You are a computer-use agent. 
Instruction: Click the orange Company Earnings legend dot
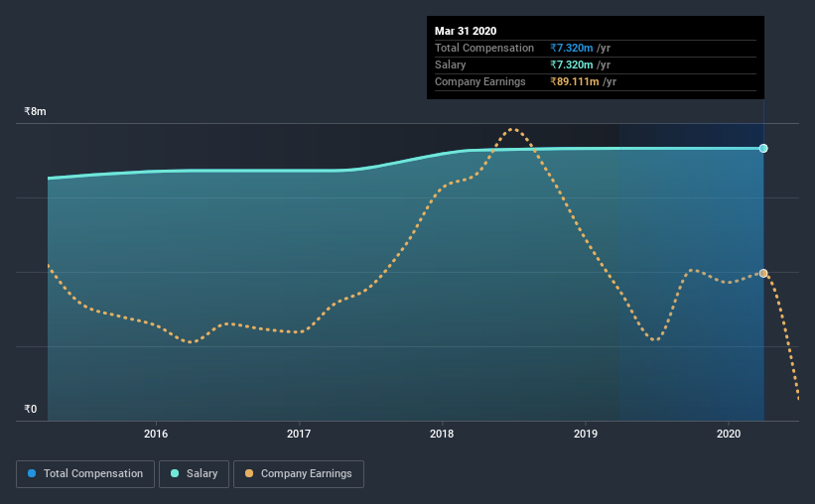[249, 473]
